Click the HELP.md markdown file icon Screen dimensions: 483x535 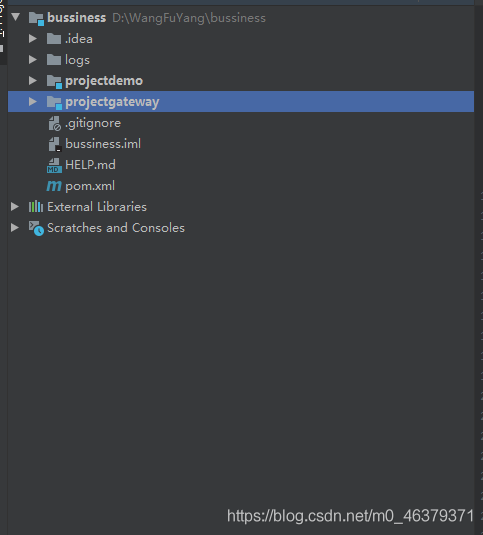[54, 165]
